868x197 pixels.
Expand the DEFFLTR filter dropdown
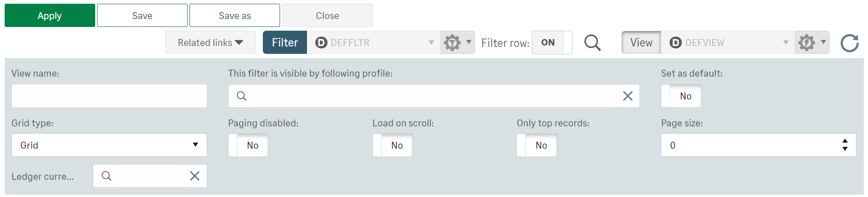431,43
